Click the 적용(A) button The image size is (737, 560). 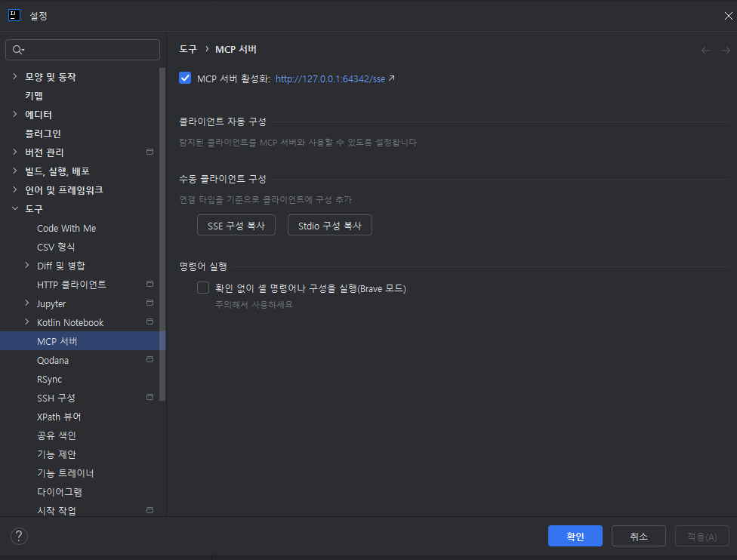click(702, 536)
